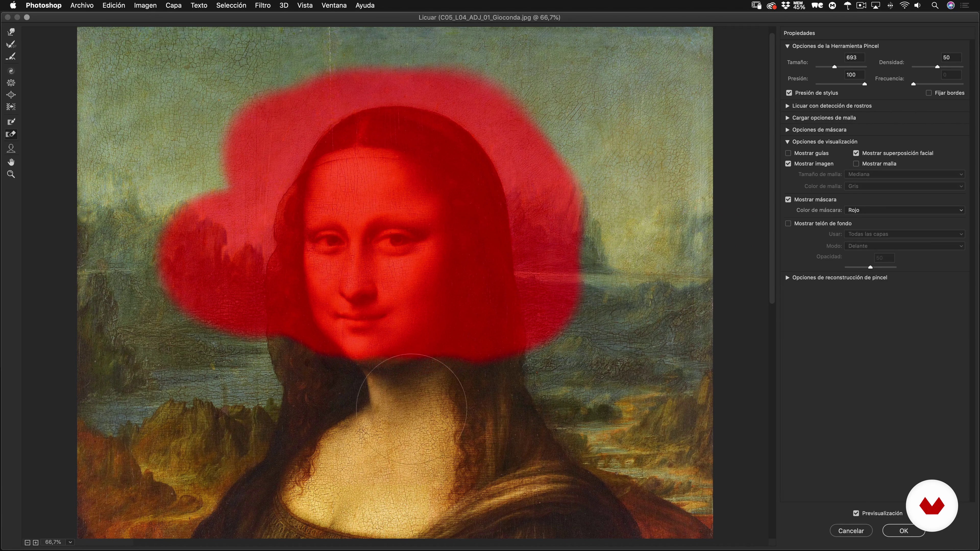Open the Photoshop application menu

43,5
